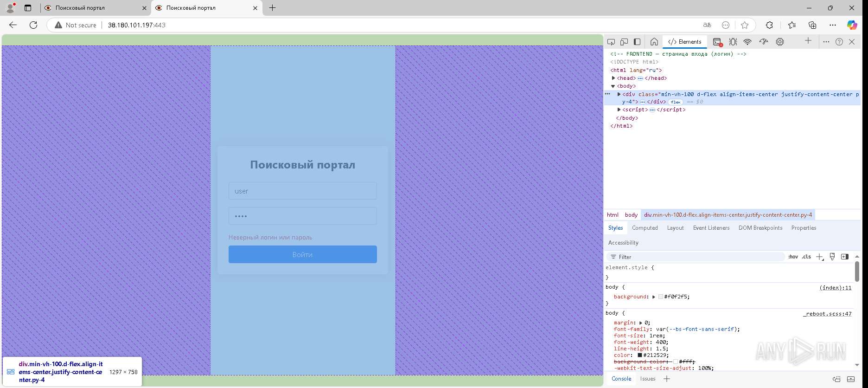
Task: Switch to Layout tab
Action: pyautogui.click(x=676, y=228)
